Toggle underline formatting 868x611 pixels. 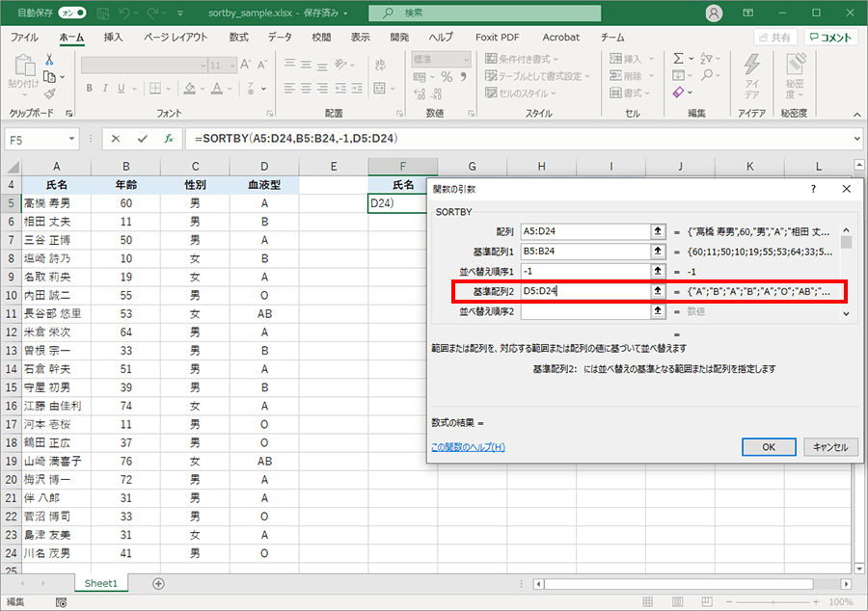pyautogui.click(x=121, y=88)
